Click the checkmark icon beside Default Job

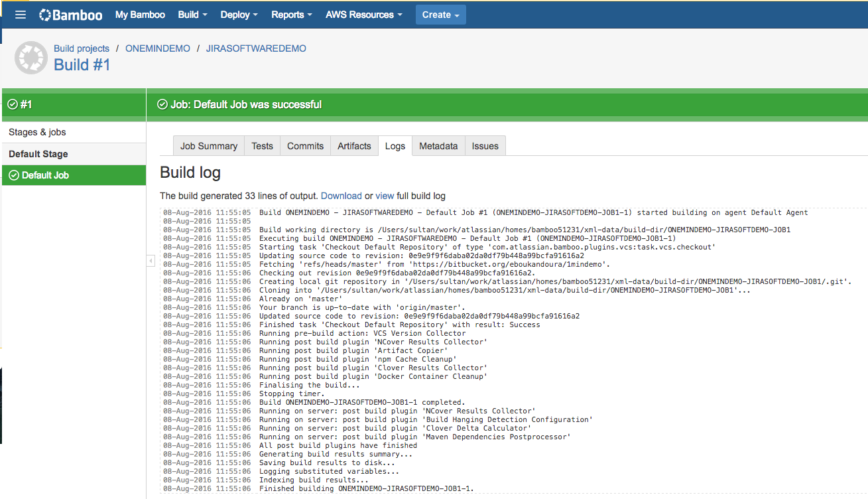14,175
